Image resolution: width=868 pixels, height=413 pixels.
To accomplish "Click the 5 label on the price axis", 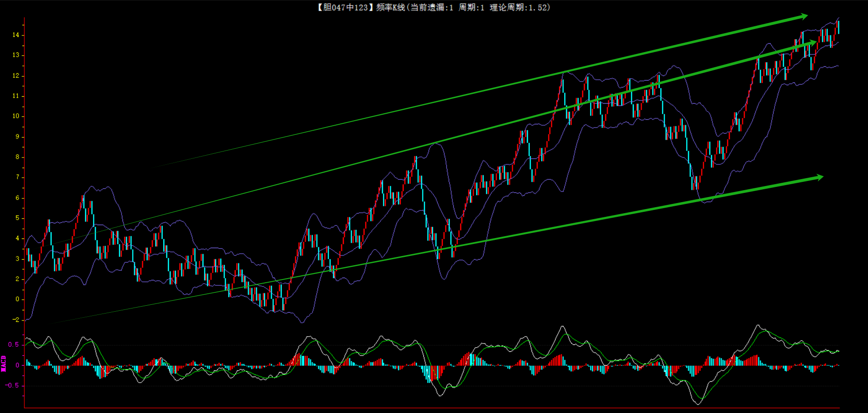I will coord(17,218).
